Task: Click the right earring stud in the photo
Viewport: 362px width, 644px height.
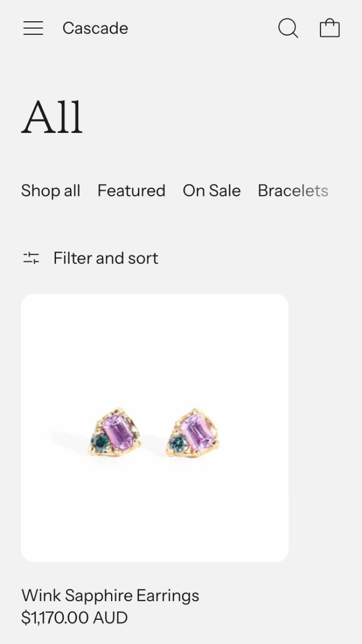Action: pyautogui.click(x=192, y=433)
